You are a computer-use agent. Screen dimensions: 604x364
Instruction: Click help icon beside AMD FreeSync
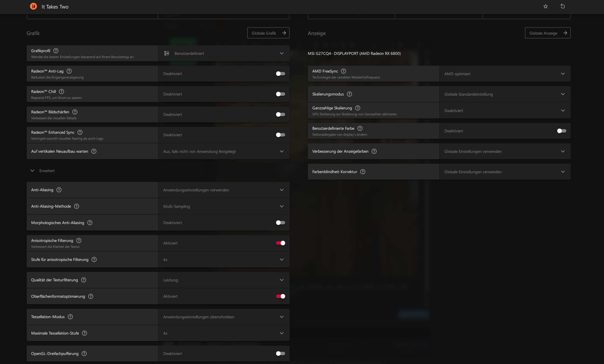click(x=344, y=71)
